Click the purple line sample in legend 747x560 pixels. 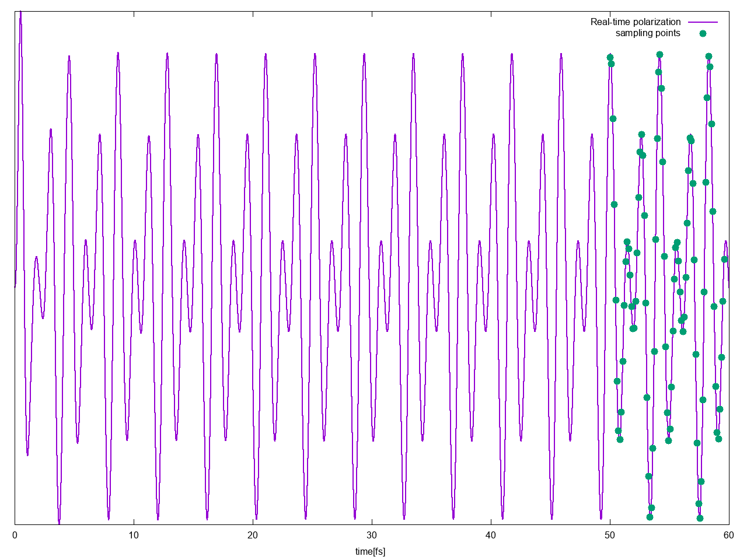pyautogui.click(x=703, y=22)
